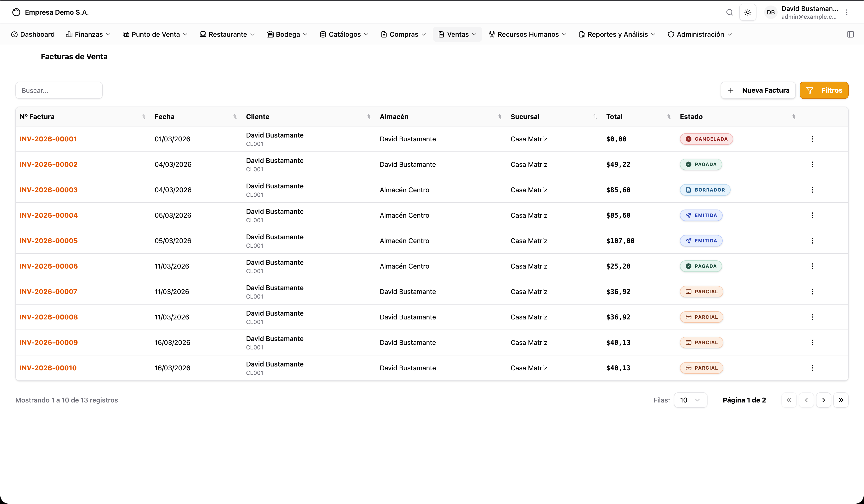864x504 pixels.
Task: Click the CANCELADA status badge
Action: point(706,139)
